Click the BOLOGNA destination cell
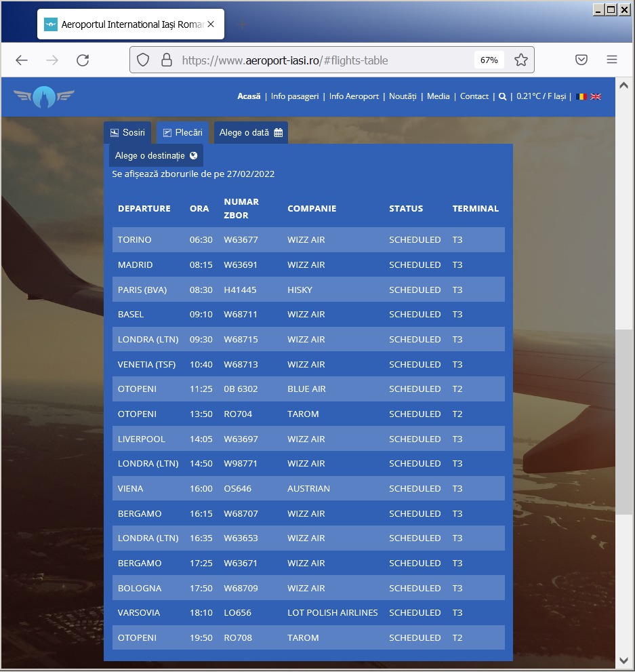Viewport: 635px width, 672px height. (140, 588)
